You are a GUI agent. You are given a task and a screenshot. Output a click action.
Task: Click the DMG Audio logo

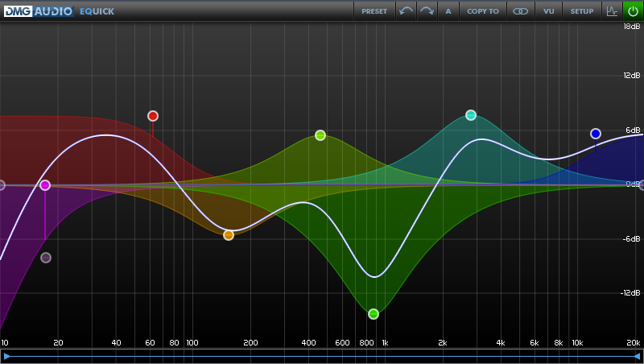[x=38, y=11]
